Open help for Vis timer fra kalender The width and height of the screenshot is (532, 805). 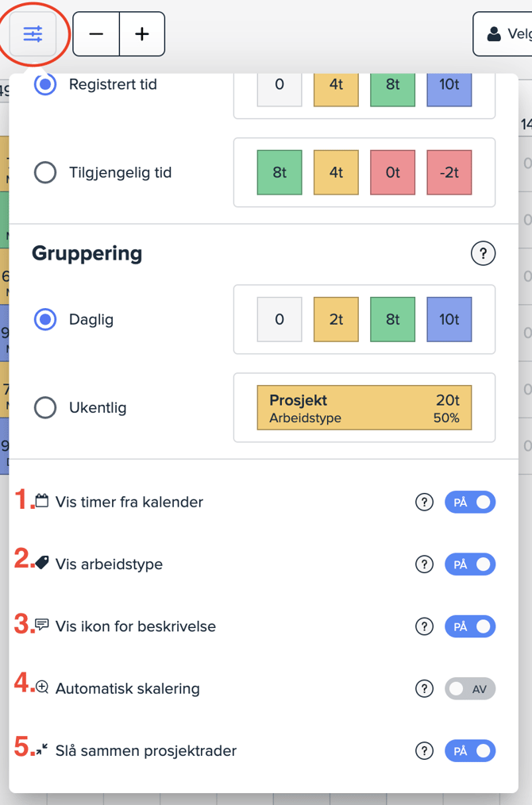[425, 502]
